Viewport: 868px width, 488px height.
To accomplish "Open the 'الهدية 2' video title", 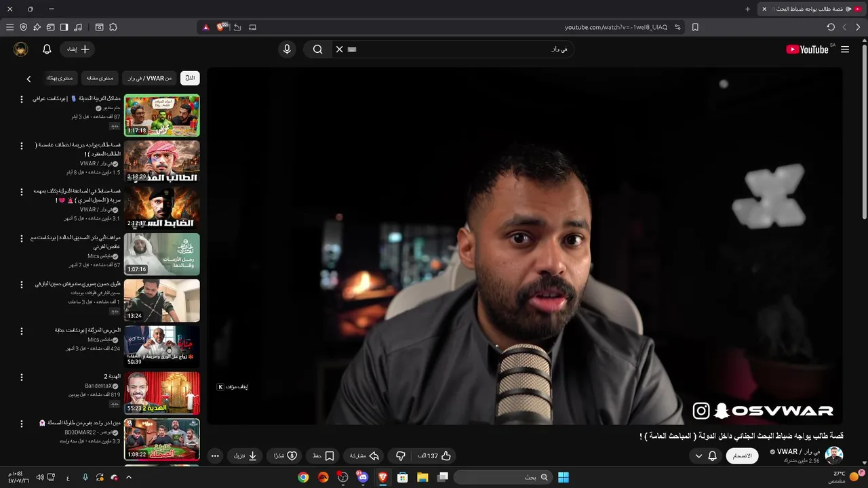I will [x=112, y=376].
